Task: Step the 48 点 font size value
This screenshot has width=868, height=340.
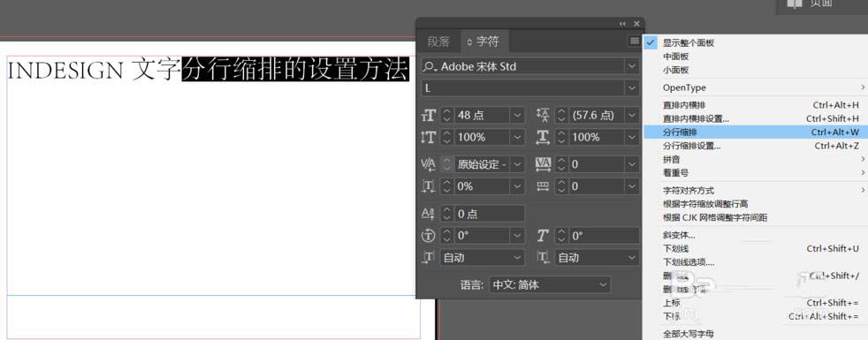Action: (x=446, y=115)
